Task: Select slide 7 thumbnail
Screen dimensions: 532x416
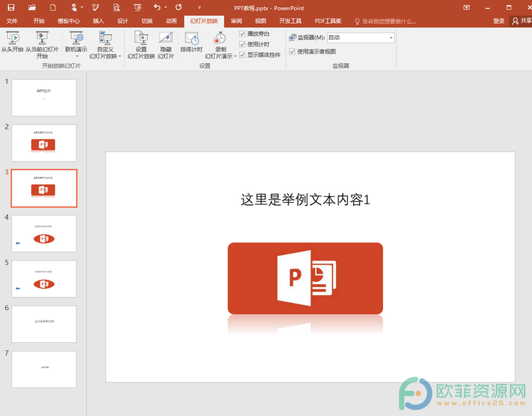Action: tap(44, 369)
